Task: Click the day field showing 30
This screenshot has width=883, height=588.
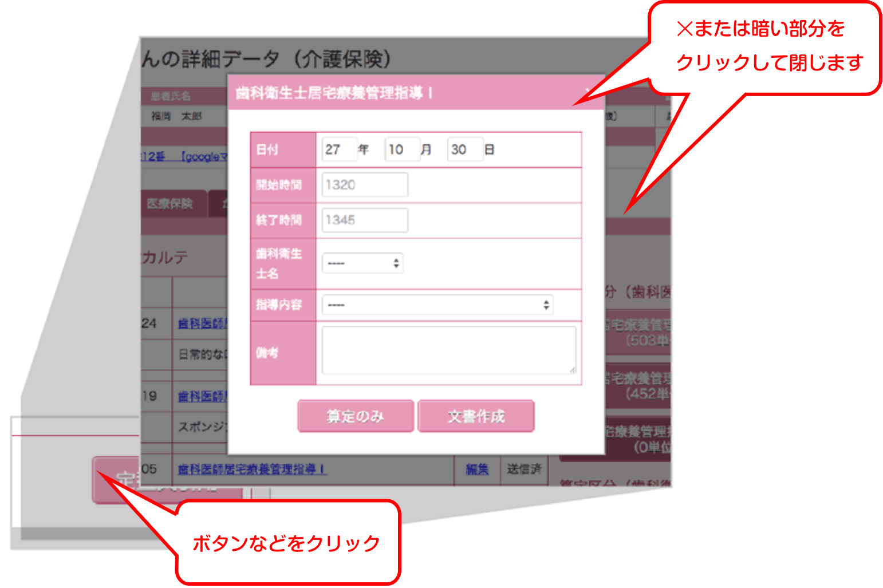Action: coord(464,150)
